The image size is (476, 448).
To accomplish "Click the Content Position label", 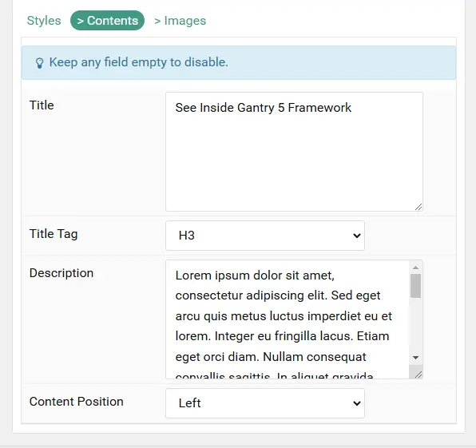I will (76, 402).
